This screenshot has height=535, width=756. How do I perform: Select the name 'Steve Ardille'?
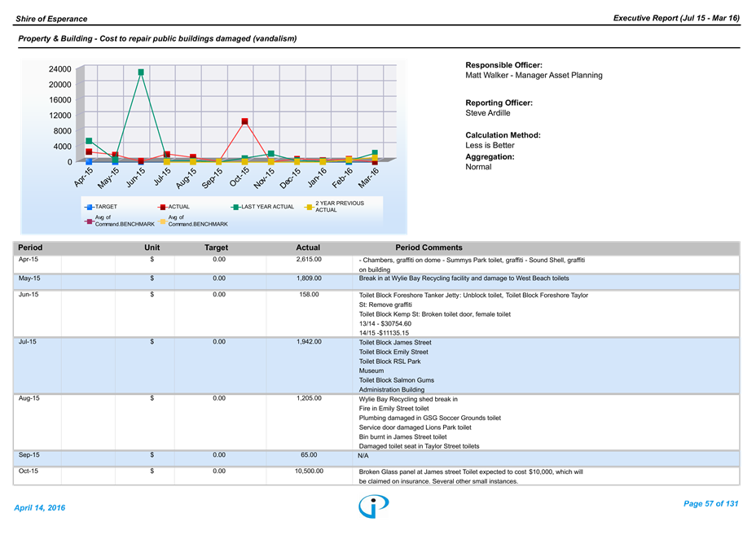click(487, 113)
